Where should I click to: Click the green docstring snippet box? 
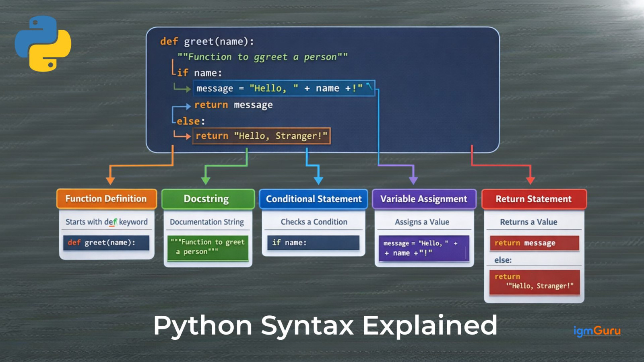pyautogui.click(x=208, y=247)
